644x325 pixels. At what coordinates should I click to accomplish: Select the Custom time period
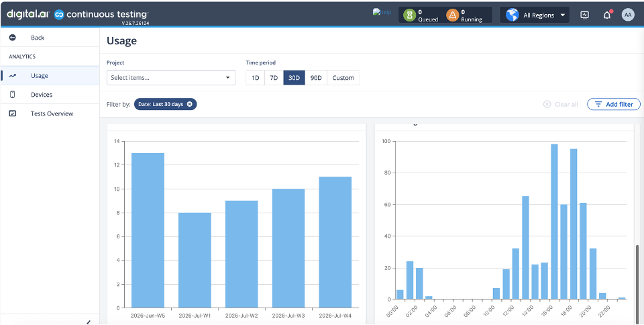(343, 78)
